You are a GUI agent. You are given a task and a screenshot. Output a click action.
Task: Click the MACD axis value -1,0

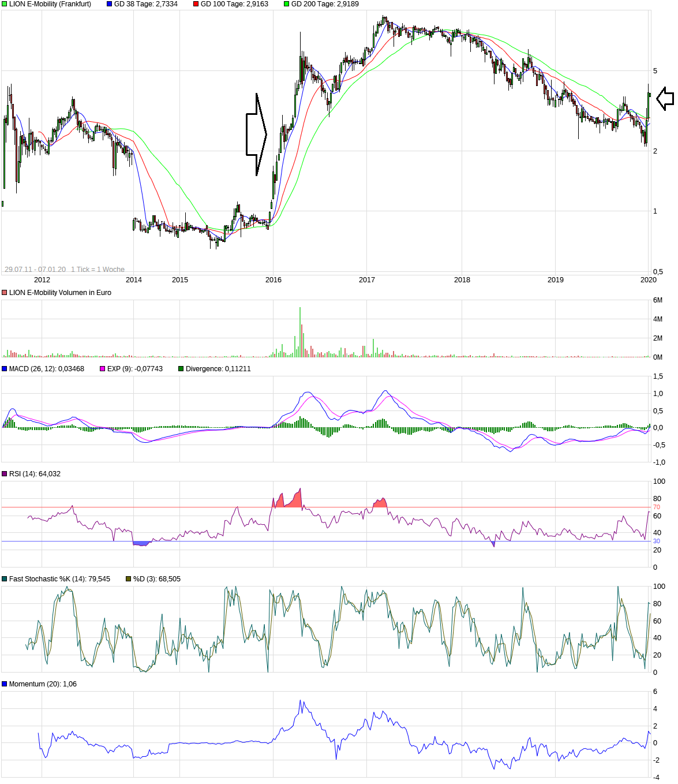(x=659, y=462)
